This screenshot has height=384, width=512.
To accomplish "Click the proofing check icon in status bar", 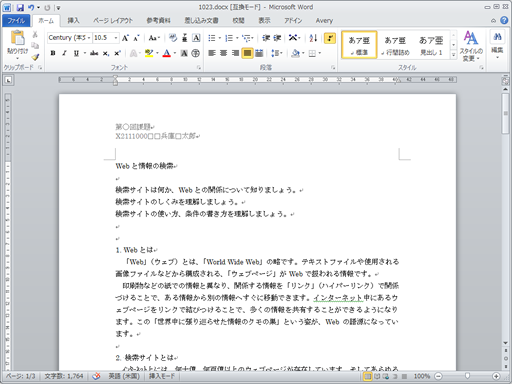I will click(96, 376).
